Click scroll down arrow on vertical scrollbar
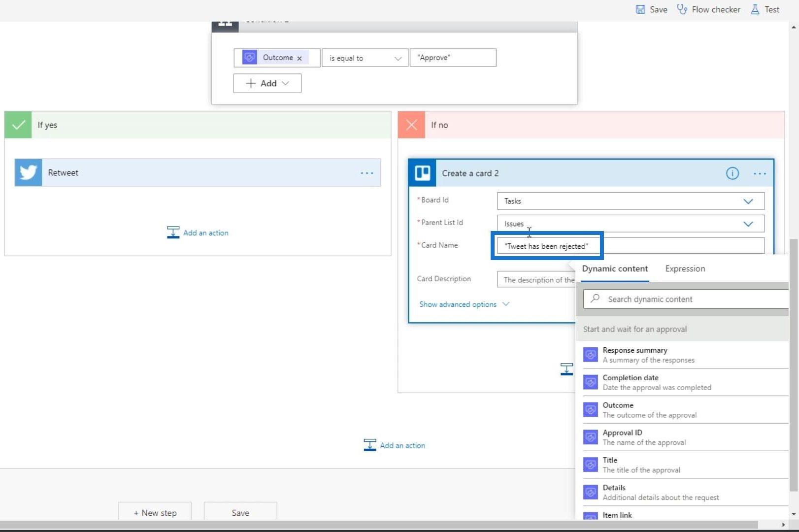 click(x=794, y=514)
